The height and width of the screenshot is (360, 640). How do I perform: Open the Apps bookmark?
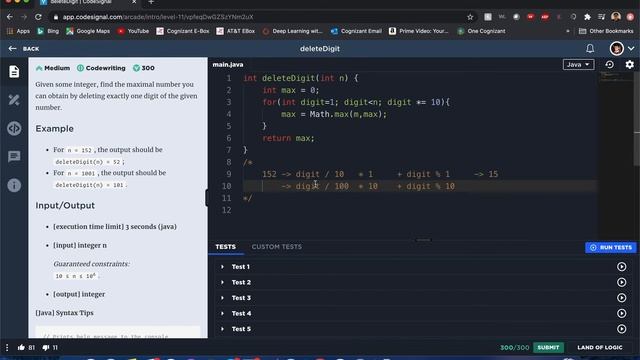pyautogui.click(x=18, y=31)
